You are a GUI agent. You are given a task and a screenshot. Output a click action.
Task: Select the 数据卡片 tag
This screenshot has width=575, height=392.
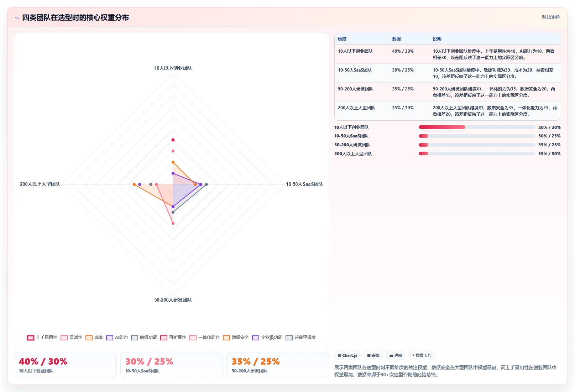pos(422,355)
